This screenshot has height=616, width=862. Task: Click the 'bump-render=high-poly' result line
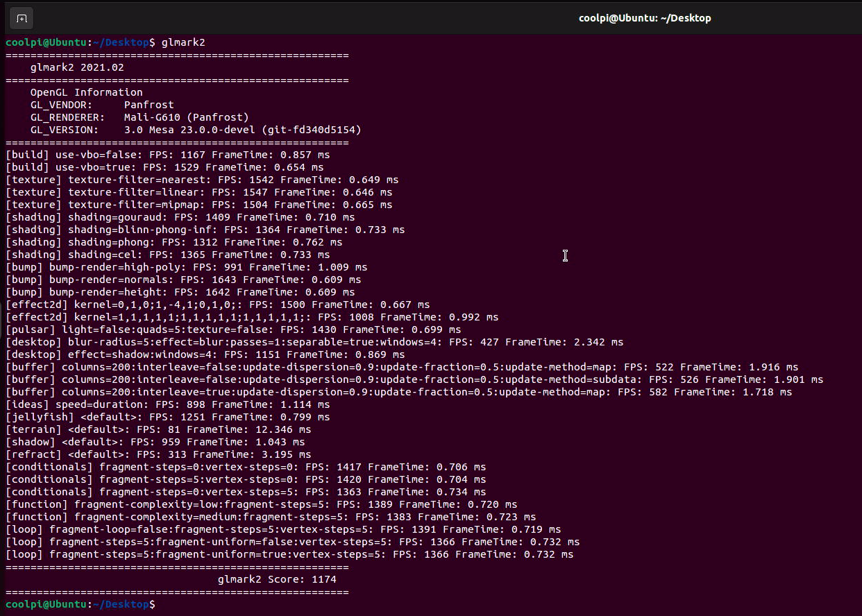tap(187, 267)
